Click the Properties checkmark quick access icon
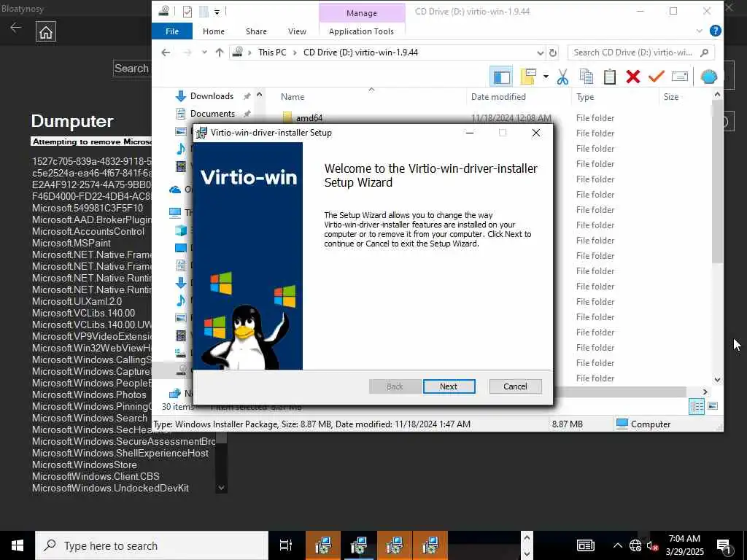This screenshot has width=747, height=560. [187, 11]
